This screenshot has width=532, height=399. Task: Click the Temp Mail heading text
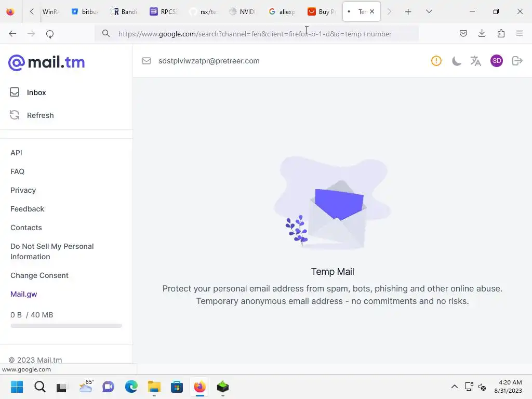[332, 271]
